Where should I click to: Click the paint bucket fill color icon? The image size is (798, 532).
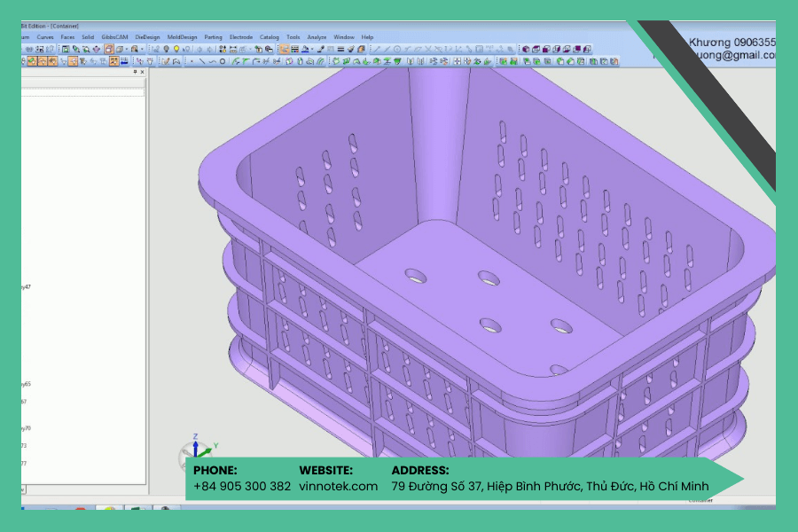tap(305, 49)
